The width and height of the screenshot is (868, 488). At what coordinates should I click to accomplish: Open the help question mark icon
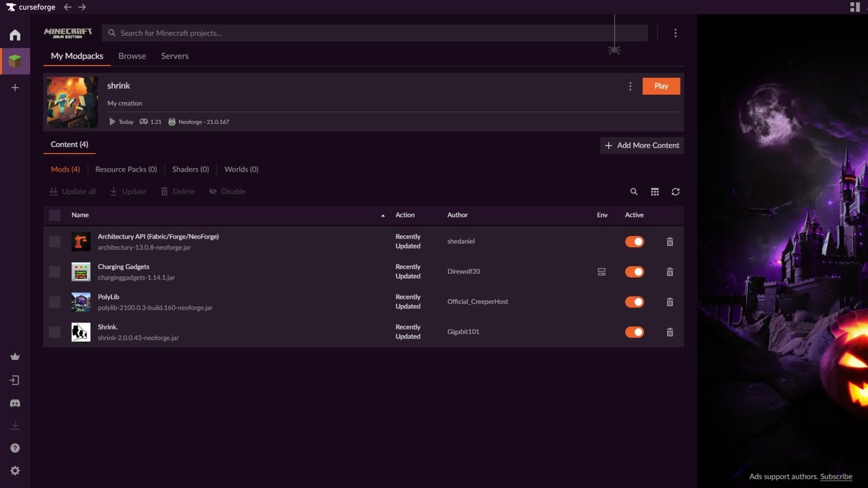[x=15, y=448]
